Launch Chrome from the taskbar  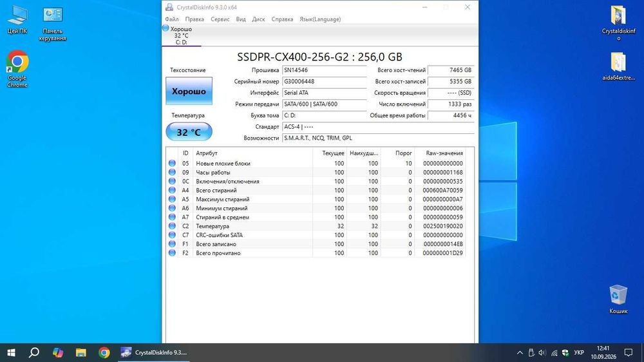(104, 352)
